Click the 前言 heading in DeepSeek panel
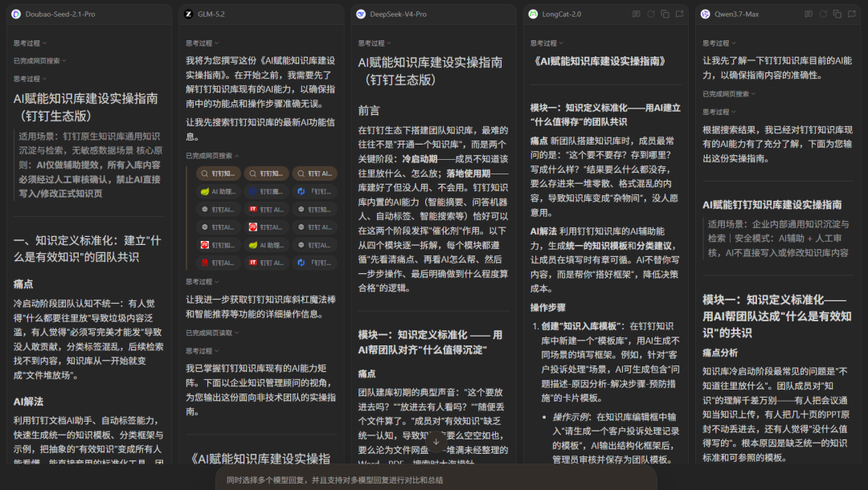Image resolution: width=868 pixels, height=490 pixels. [x=369, y=111]
